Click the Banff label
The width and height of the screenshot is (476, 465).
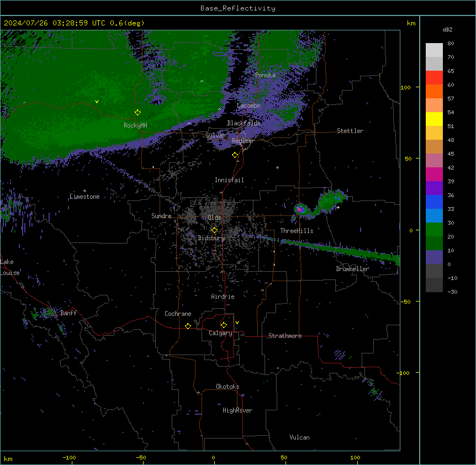click(68, 313)
